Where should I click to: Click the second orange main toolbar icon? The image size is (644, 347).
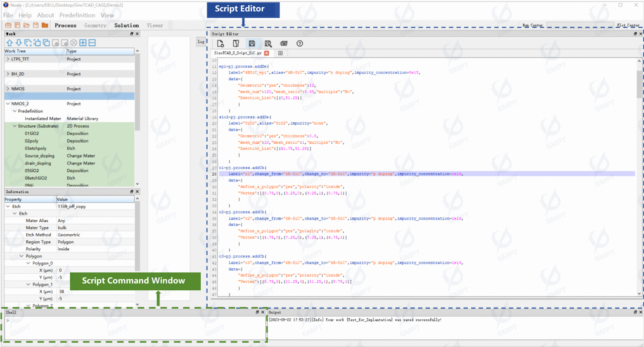click(x=17, y=25)
